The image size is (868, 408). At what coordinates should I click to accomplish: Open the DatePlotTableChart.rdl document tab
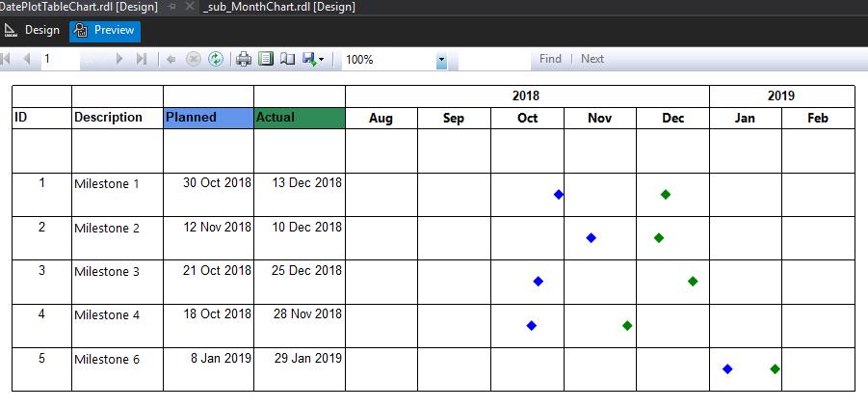click(79, 7)
